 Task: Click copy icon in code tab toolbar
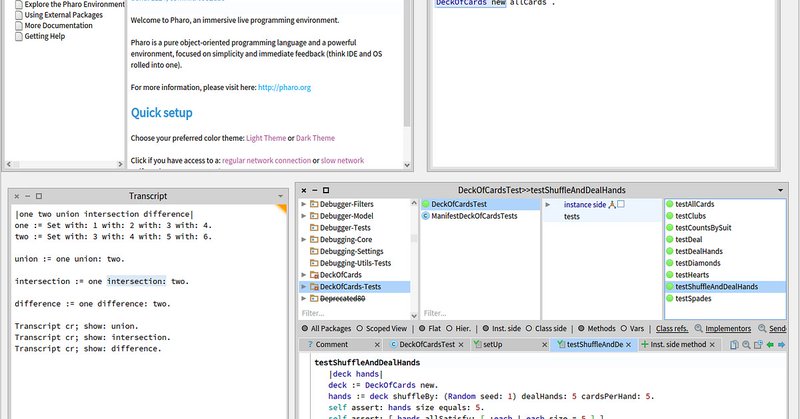(x=734, y=344)
